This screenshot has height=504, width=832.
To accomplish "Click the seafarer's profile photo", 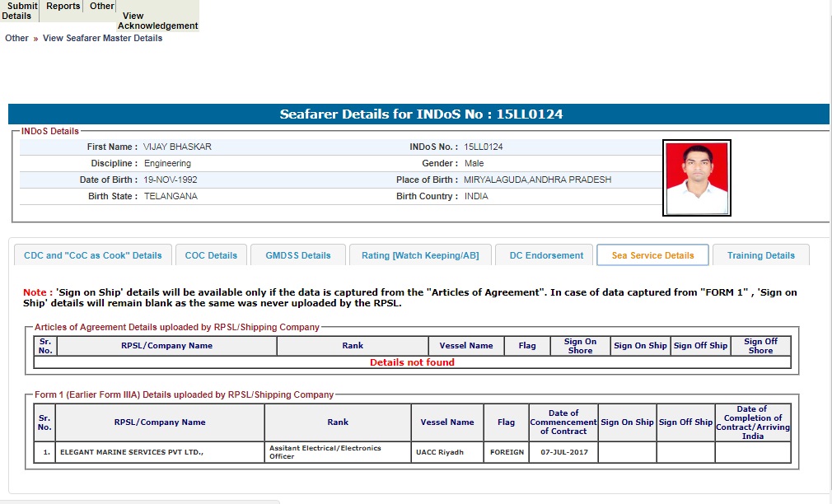I will (x=696, y=178).
